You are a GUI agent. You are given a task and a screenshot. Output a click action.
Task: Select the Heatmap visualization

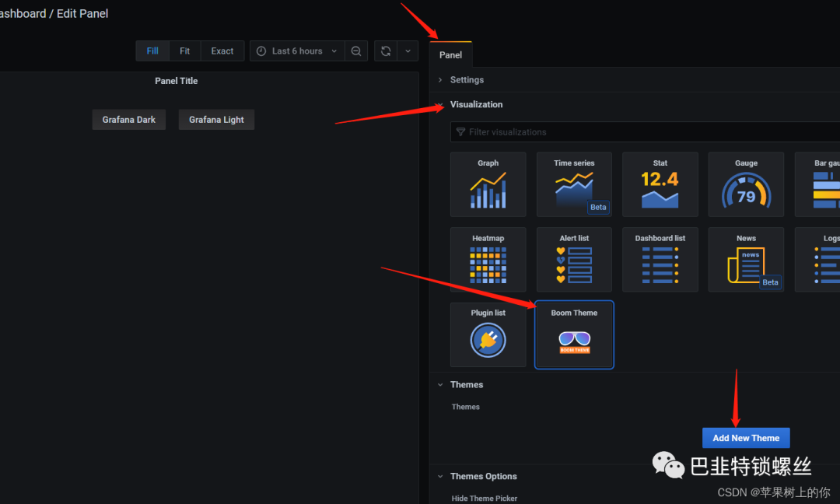[488, 260]
